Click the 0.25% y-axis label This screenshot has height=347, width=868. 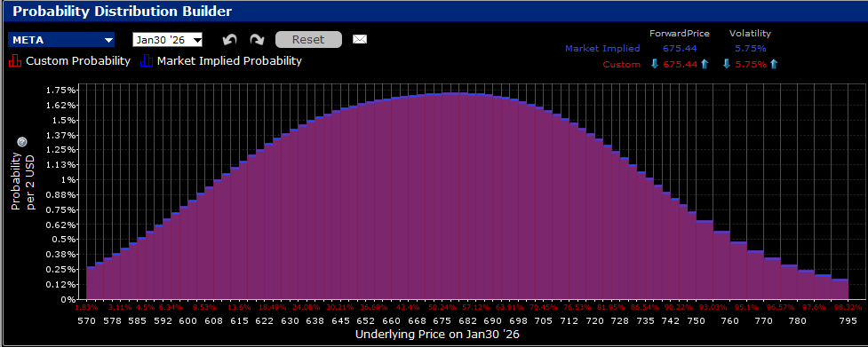pyautogui.click(x=61, y=269)
